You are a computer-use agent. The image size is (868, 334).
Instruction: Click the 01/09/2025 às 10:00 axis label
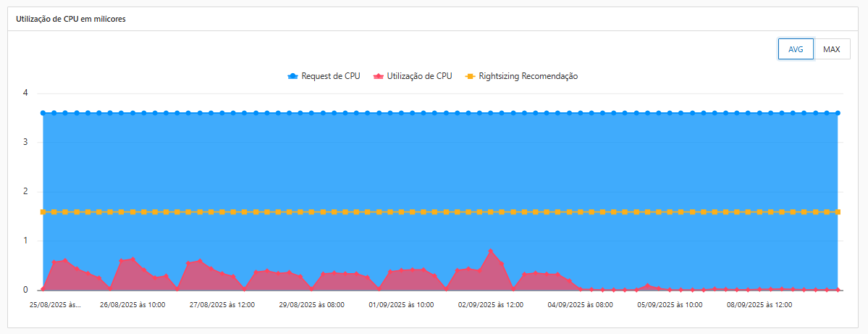point(401,305)
